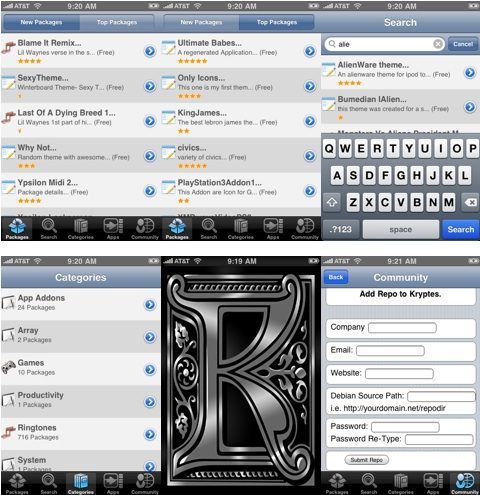
Task: Open Ringtones category disclosure arrow
Action: click(x=150, y=434)
